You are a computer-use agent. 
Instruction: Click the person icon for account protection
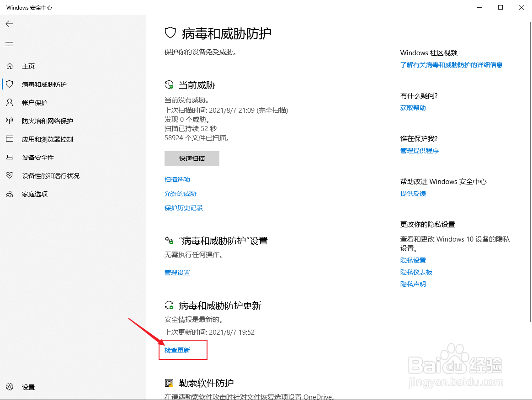(x=10, y=102)
